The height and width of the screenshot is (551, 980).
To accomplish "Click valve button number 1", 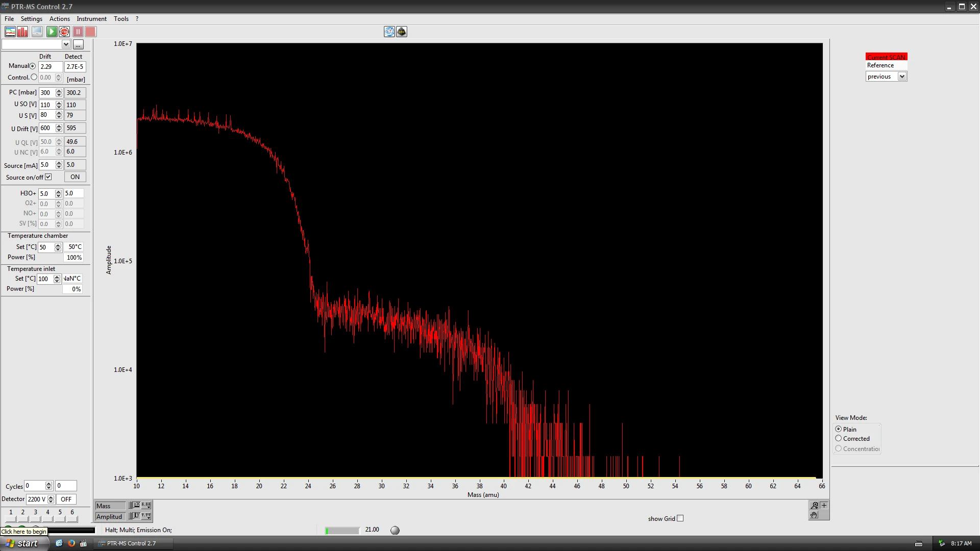I will 11,519.
